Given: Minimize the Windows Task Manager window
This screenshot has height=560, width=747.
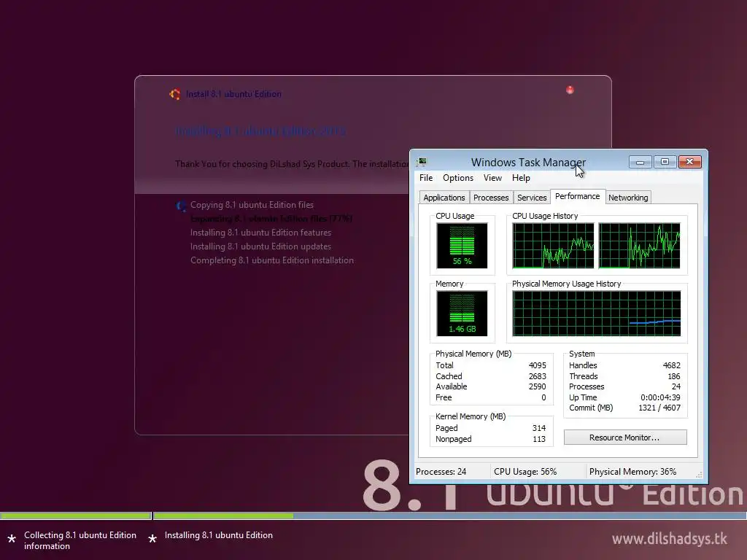Looking at the screenshot, I should click(x=640, y=162).
